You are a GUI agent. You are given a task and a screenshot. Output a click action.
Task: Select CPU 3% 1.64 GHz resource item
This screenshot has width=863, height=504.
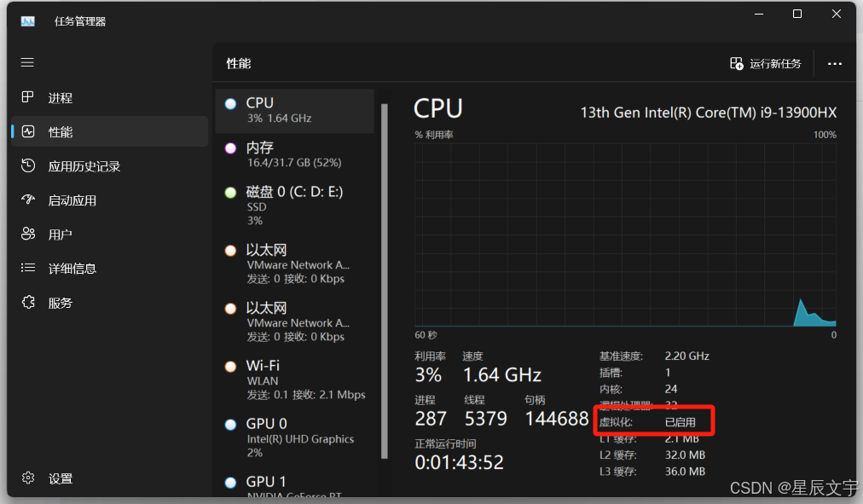coord(294,111)
